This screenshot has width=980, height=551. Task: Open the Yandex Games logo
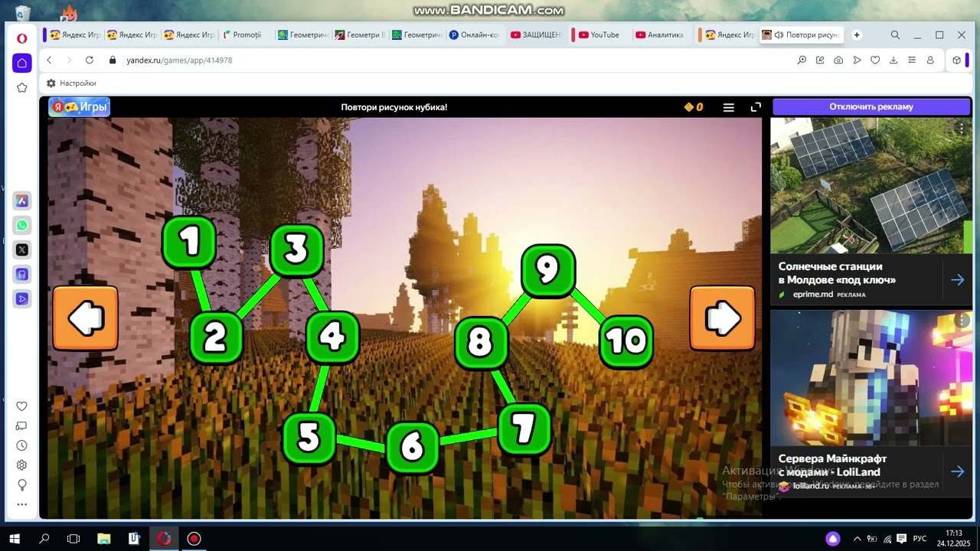tap(80, 107)
